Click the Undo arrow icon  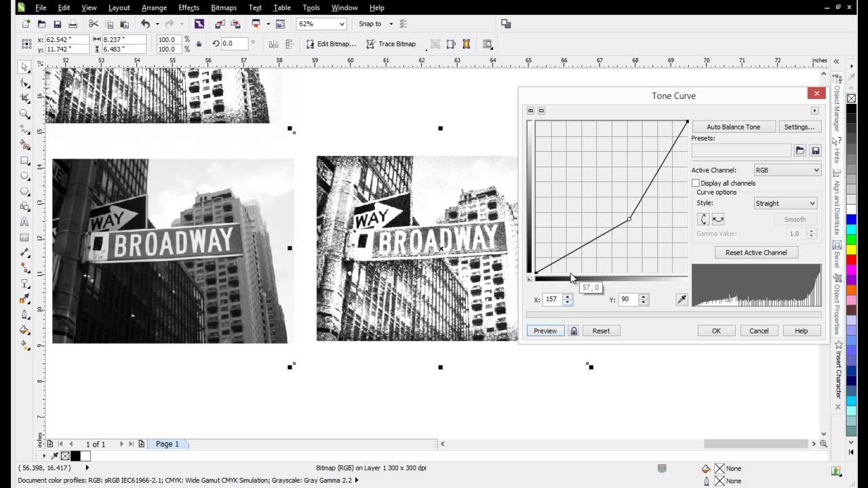145,24
